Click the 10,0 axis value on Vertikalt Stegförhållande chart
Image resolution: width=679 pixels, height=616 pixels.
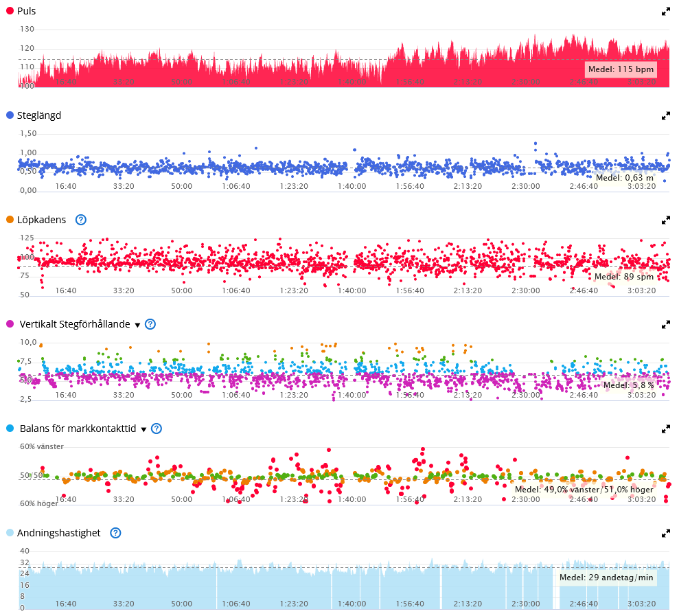29,342
